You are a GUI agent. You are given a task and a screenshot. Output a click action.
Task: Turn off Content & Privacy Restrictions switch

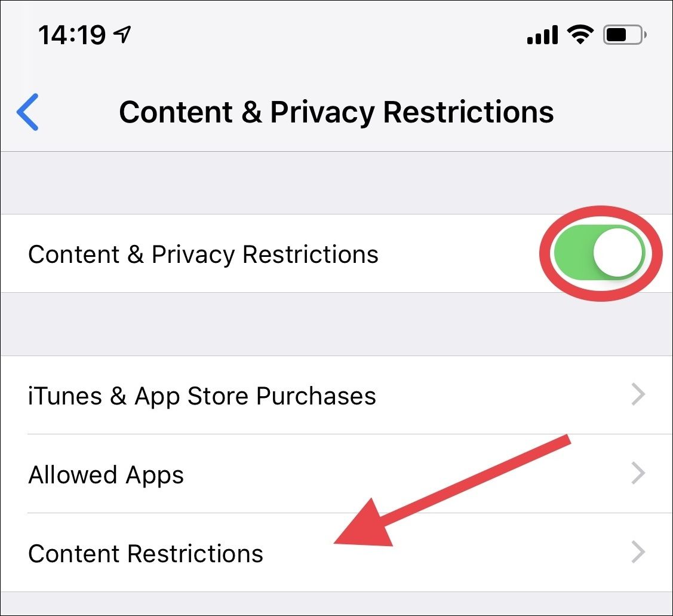click(600, 253)
